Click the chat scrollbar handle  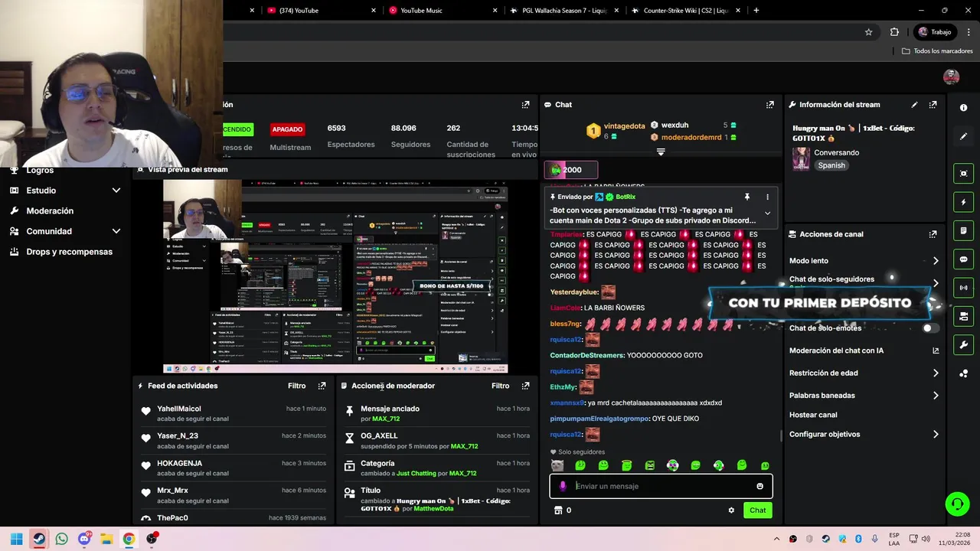coord(781,436)
